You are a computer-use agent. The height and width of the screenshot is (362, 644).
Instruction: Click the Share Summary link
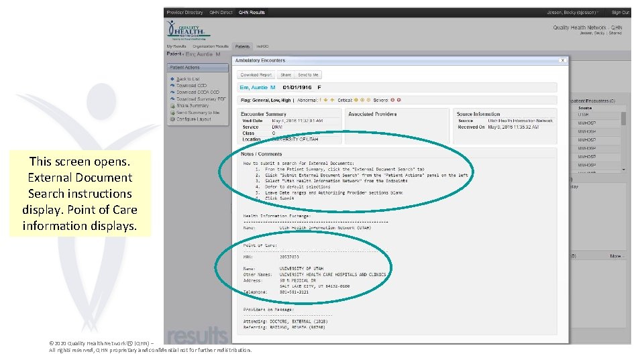[193, 105]
